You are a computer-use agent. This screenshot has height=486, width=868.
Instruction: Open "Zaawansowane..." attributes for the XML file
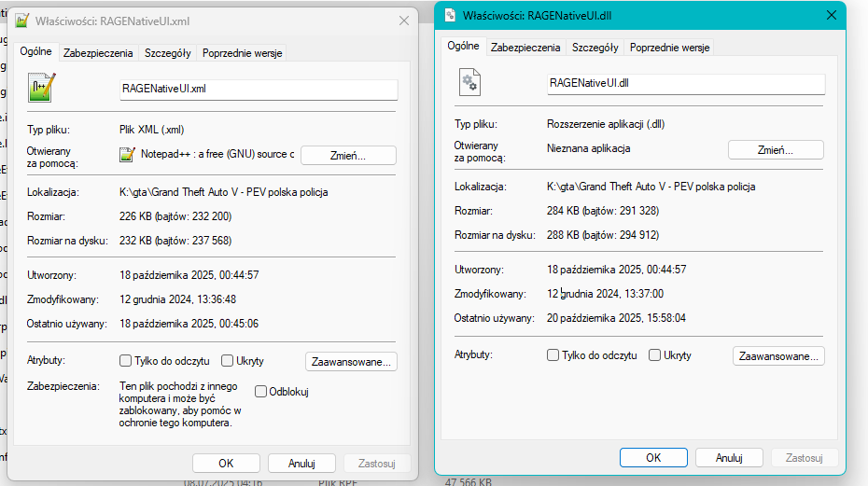351,361
